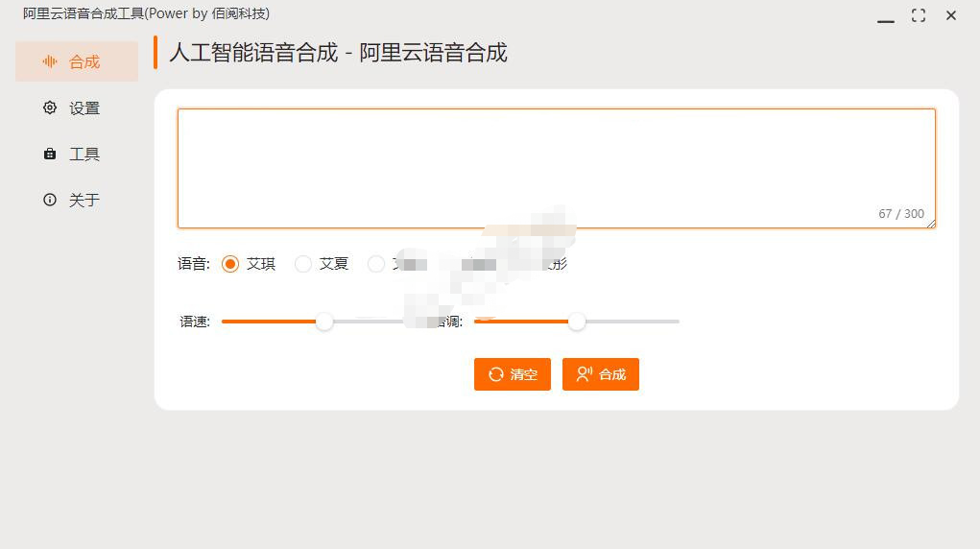Minimize the speech synthesis tool window
The height and width of the screenshot is (549, 980).
tap(886, 16)
